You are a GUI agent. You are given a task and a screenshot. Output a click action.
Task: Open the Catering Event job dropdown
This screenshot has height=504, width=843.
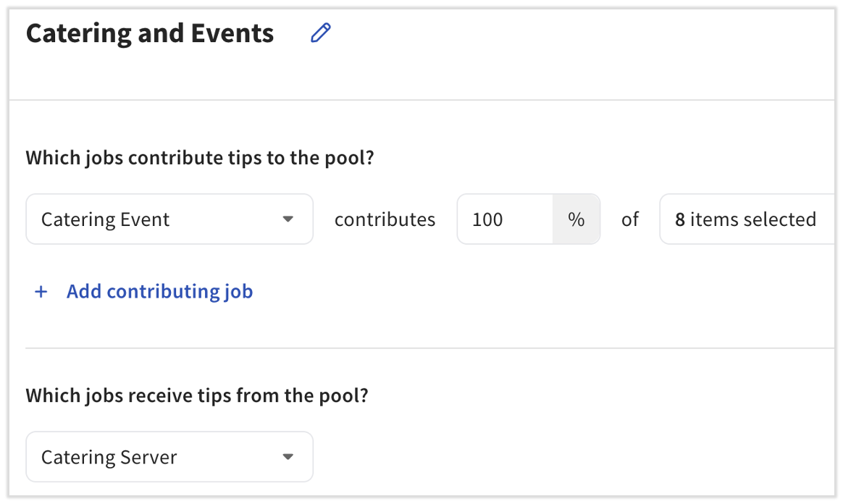tap(169, 219)
